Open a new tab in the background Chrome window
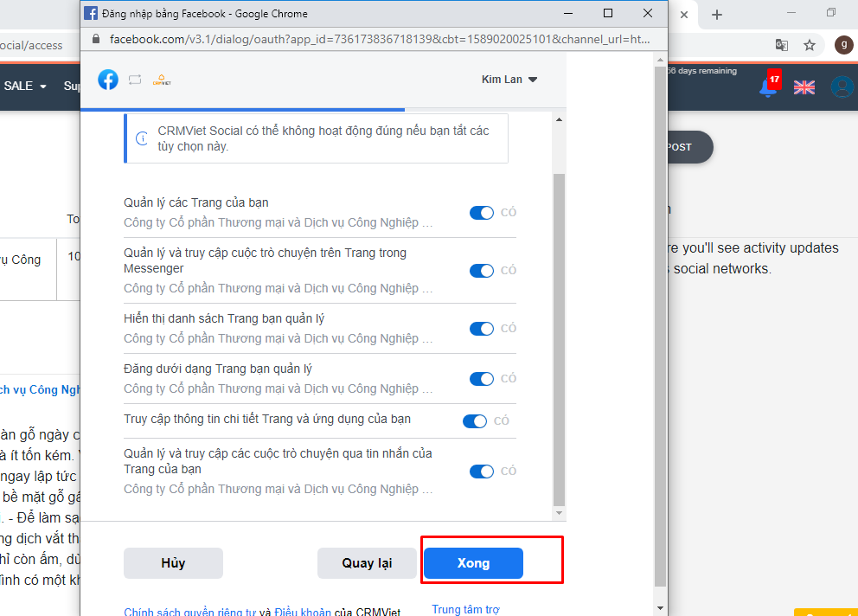The image size is (858, 616). [717, 15]
